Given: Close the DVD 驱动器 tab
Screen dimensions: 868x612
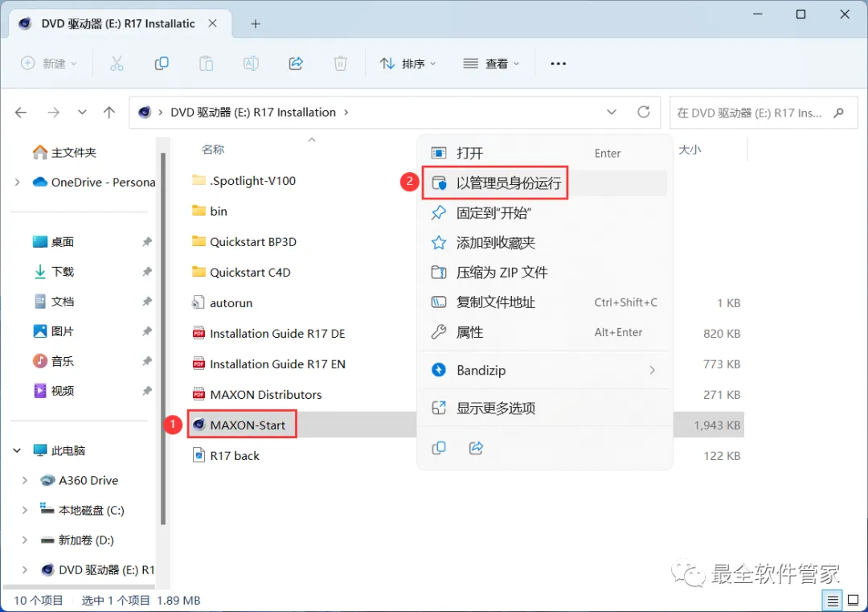Looking at the screenshot, I should pos(212,24).
